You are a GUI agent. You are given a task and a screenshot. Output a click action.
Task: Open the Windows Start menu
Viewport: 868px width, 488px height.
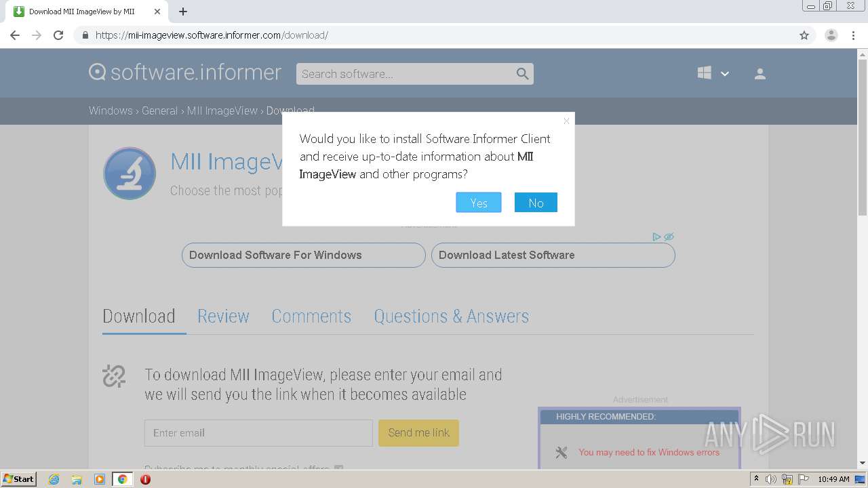tap(19, 479)
